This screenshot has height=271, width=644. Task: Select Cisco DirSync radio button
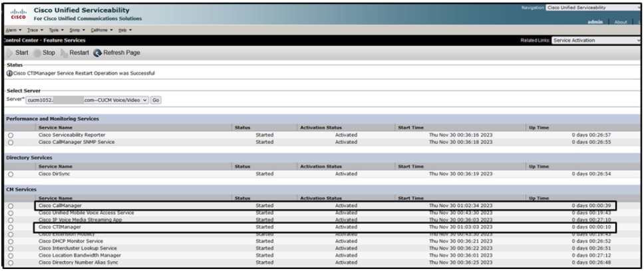(x=11, y=174)
